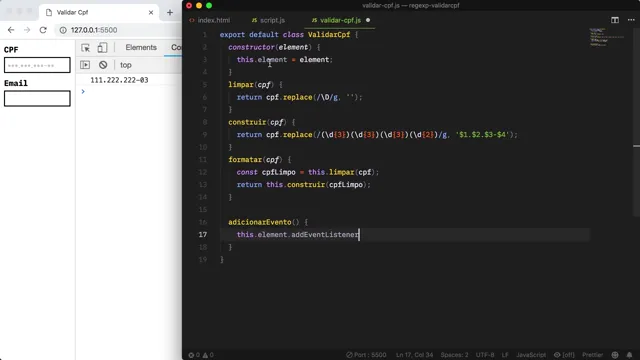Click addEventListener on line 17
This screenshot has width=640, height=360.
pyautogui.click(x=325, y=234)
